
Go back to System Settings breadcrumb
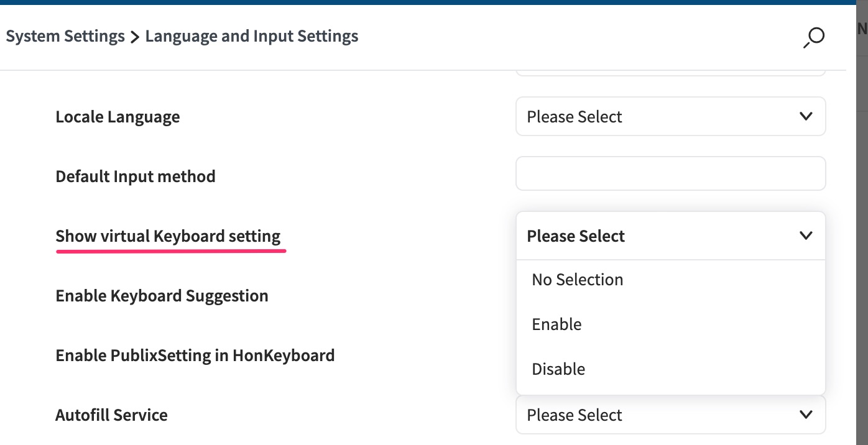point(65,36)
